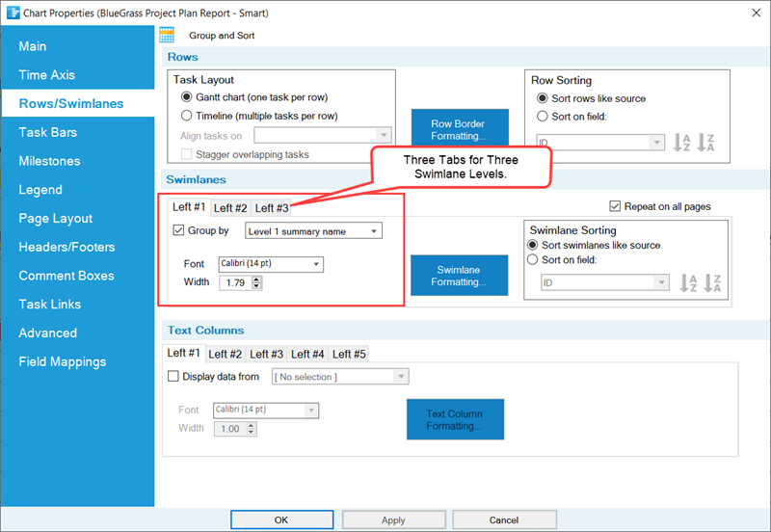Toggle Repeat on all pages checkbox

pos(615,206)
